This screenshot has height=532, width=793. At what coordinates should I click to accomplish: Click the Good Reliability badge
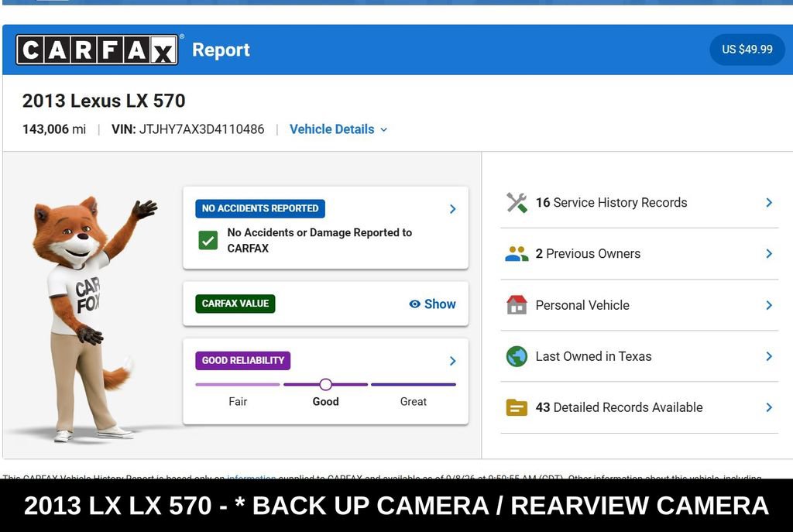tap(242, 361)
